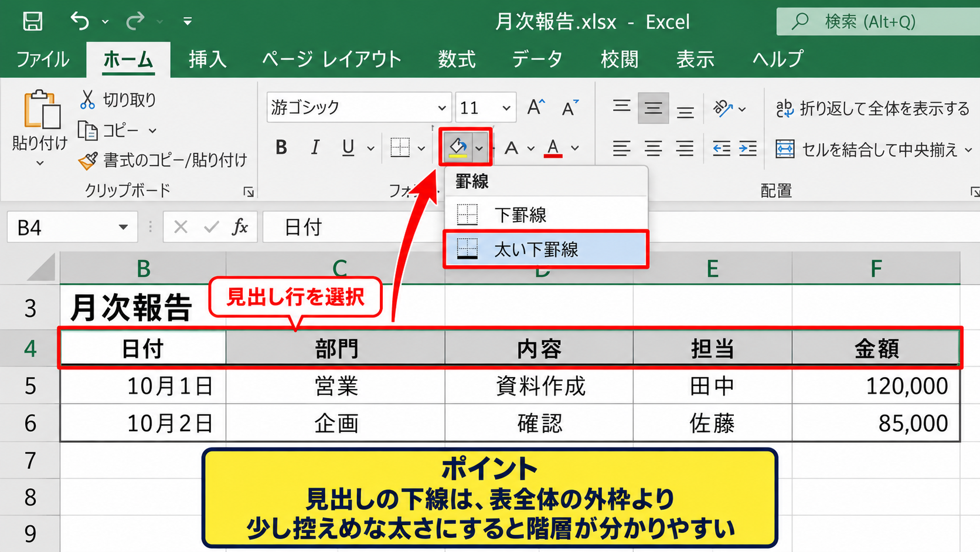The width and height of the screenshot is (980, 552).
Task: Switch to the 数式 tab
Action: tap(457, 59)
